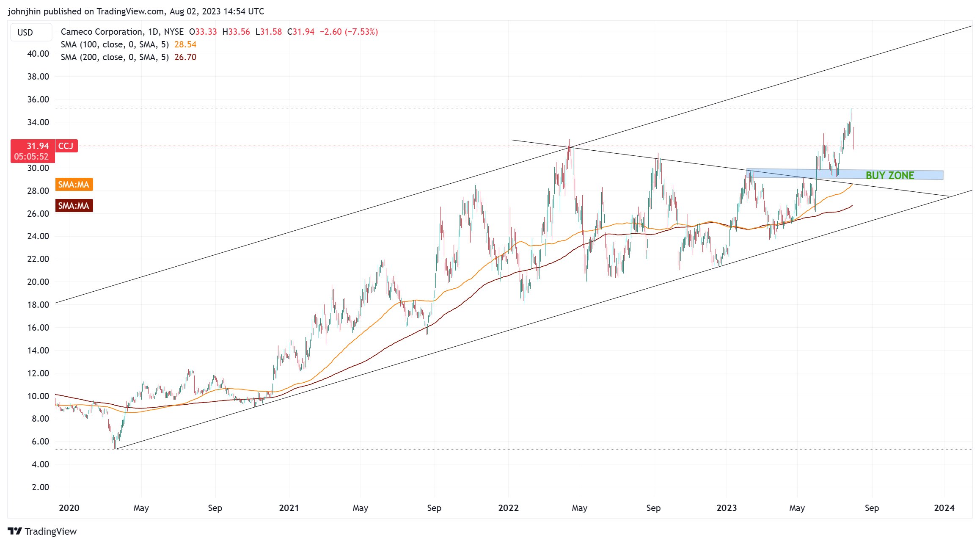980x544 pixels.
Task: Select the SMA 100 indicator legend
Action: point(114,44)
